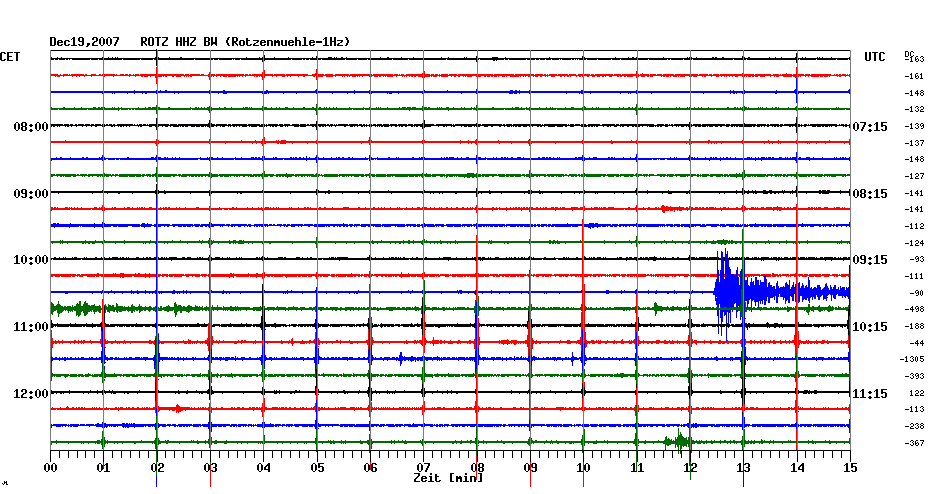Click the DC offset value -498
The image size is (930, 494).
[914, 310]
